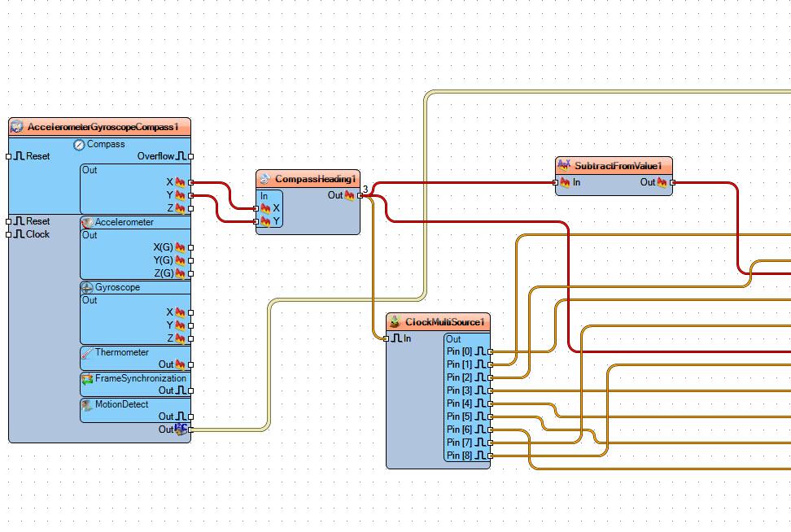The height and width of the screenshot is (532, 791).
Task: Select the AccelerometerGyroscopeCompass1 component title
Action: (103, 127)
